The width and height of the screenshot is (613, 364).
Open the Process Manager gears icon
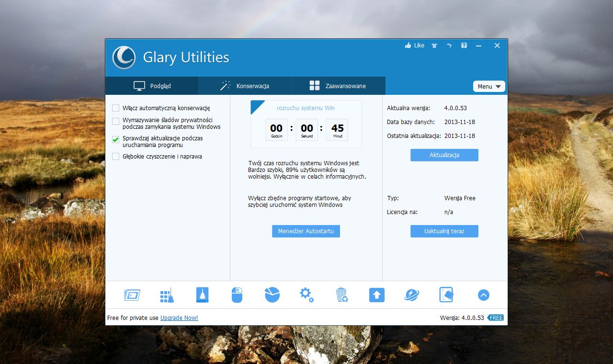[x=307, y=295]
